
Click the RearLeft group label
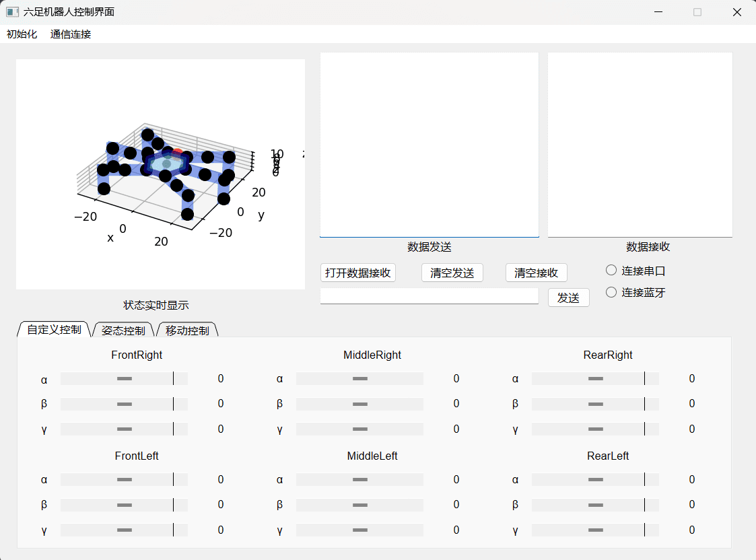(607, 456)
